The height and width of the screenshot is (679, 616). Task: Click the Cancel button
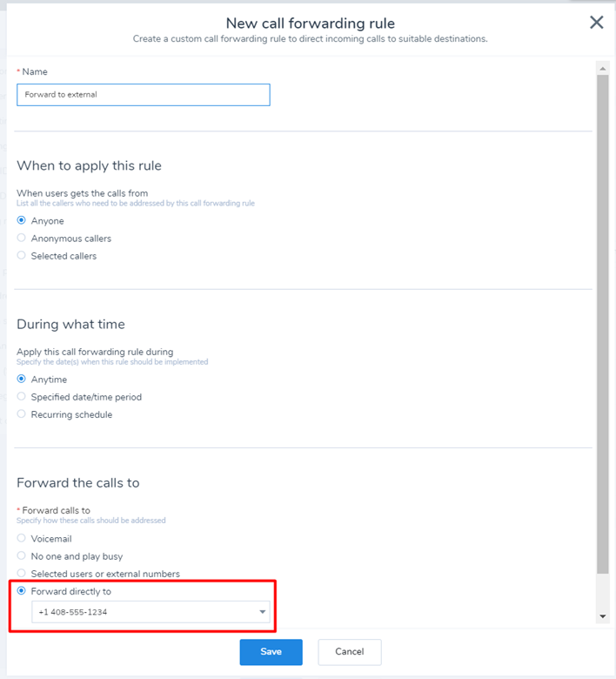coord(350,652)
